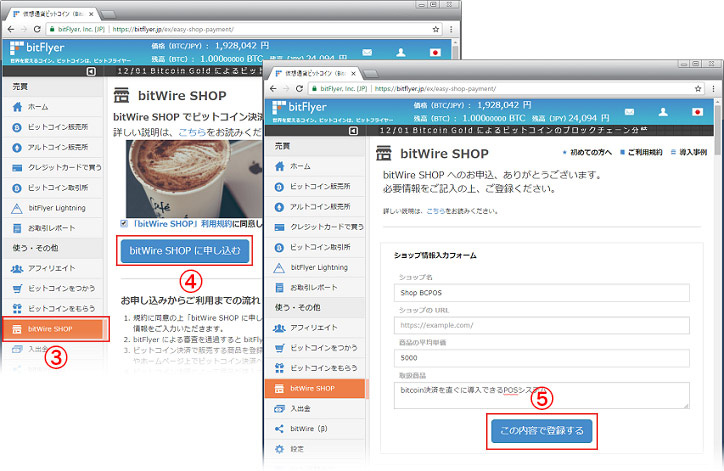
Task: Open mail envelope icon in front window header
Action: pyautogui.click(x=629, y=112)
